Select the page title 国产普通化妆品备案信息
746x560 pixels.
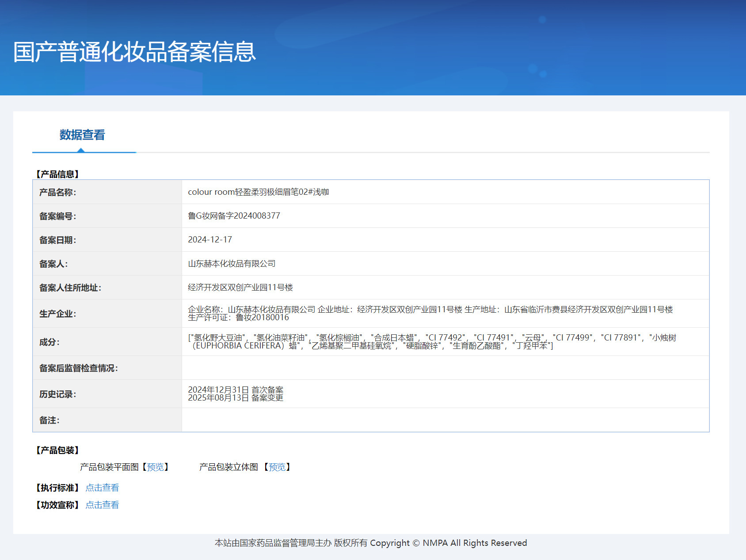click(x=135, y=52)
